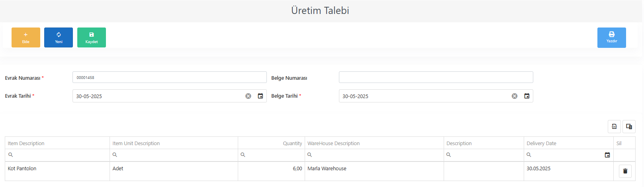644x187 pixels.
Task: Click the Ekle add button
Action: (26, 37)
